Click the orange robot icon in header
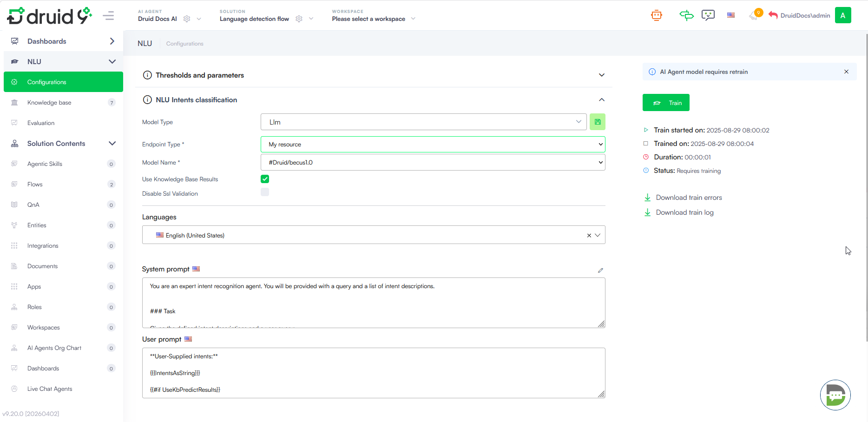This screenshot has width=868, height=422. 656,15
